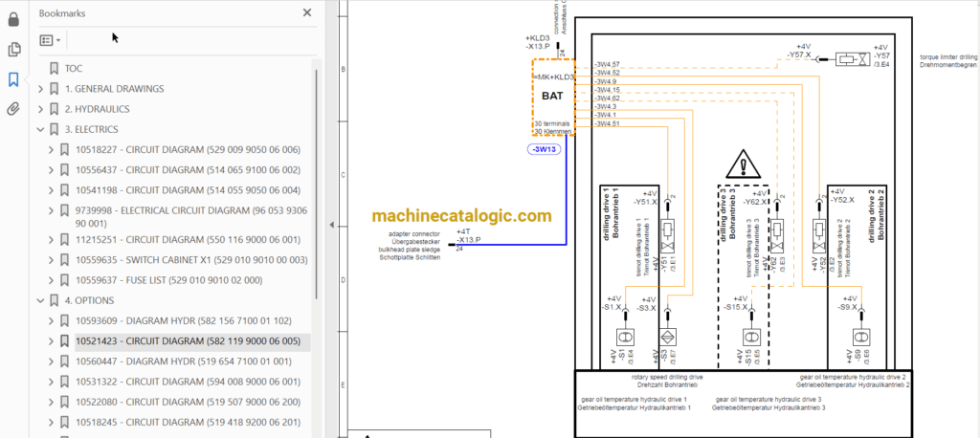Click the -Y57 torque limiter valve symbol

click(x=853, y=60)
